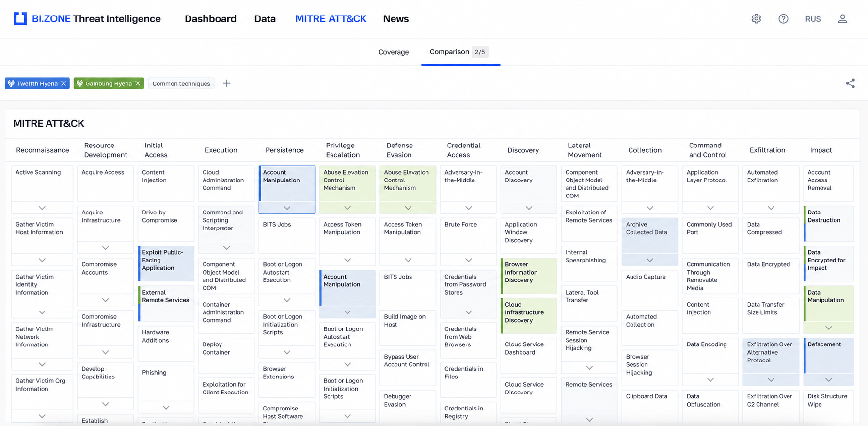Select the Browser Information Discovery technique
The width and height of the screenshot is (868, 426).
pos(528,276)
